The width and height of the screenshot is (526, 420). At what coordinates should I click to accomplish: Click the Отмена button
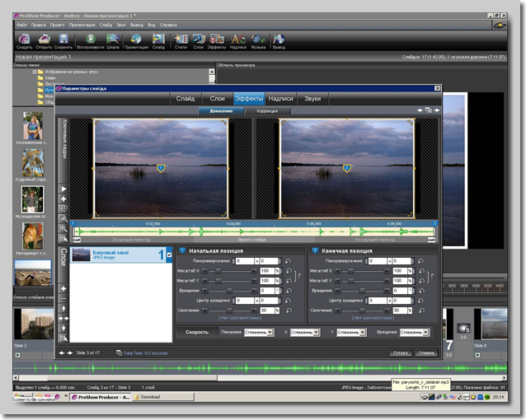tap(426, 353)
